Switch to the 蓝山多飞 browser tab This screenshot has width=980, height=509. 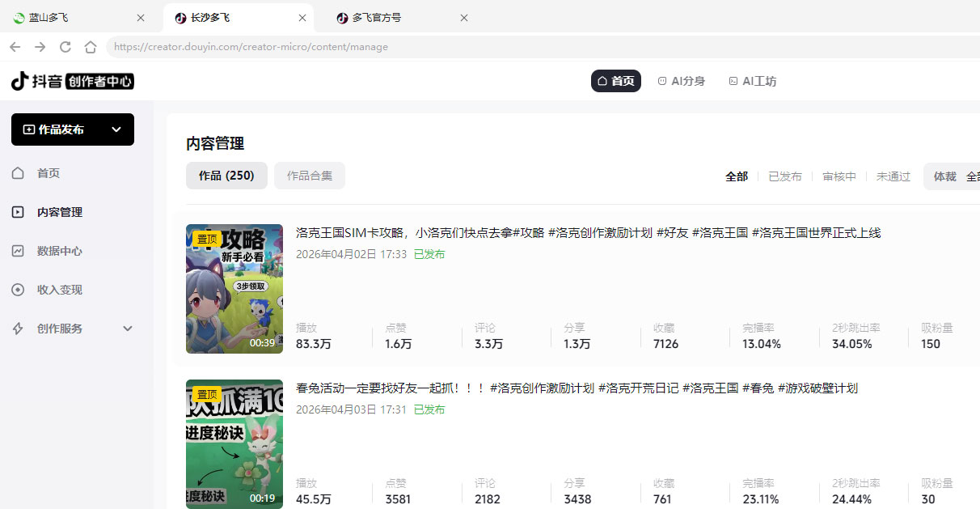pos(79,18)
